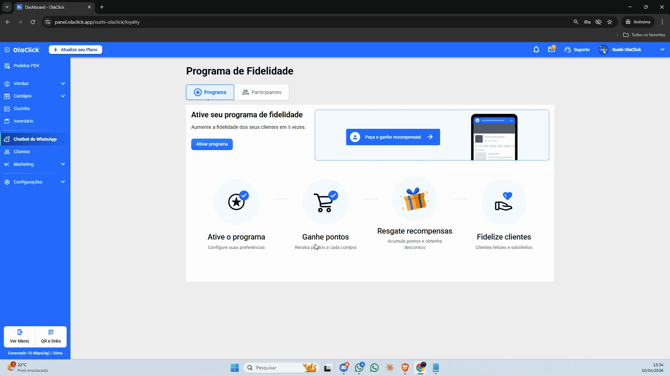Screen dimensions: 670x376
Task: Open the notifications bell icon
Action: pos(536,50)
